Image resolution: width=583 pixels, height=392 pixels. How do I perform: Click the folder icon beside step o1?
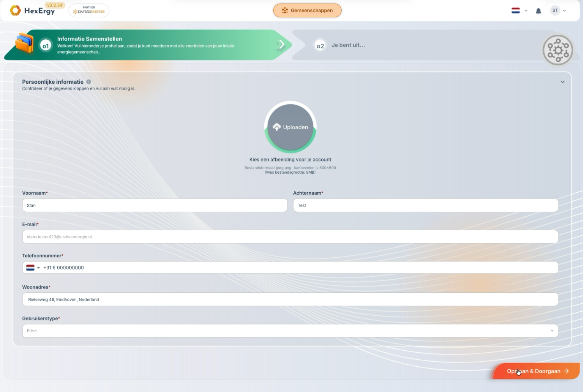pyautogui.click(x=24, y=43)
